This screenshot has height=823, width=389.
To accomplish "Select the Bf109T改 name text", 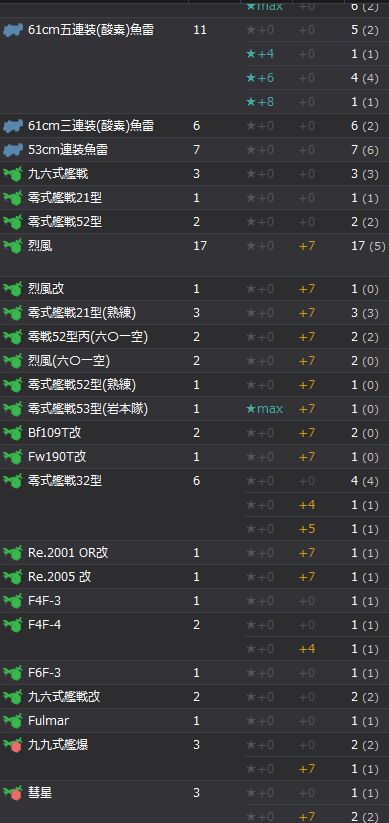I will pyautogui.click(x=55, y=433).
